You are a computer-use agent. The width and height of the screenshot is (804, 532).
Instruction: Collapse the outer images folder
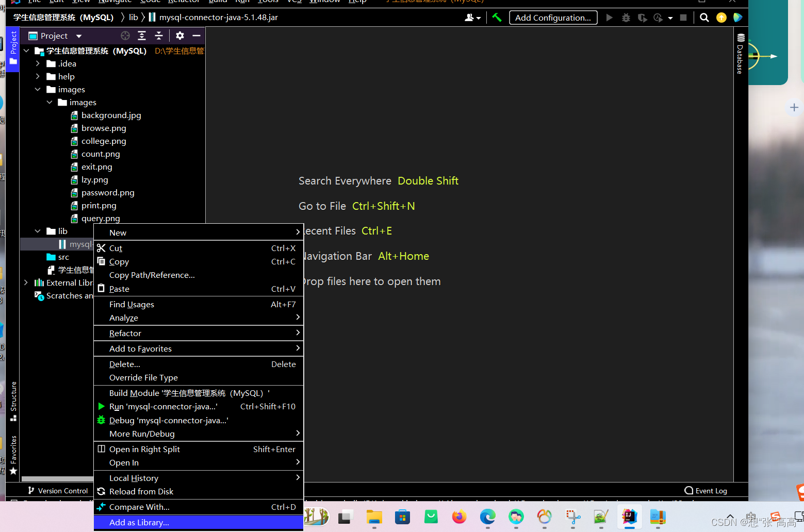[38, 89]
